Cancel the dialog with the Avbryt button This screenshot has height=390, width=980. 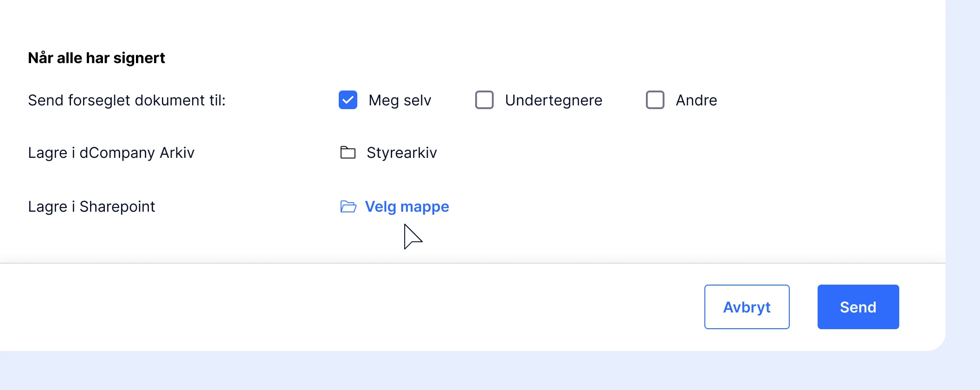pos(747,307)
